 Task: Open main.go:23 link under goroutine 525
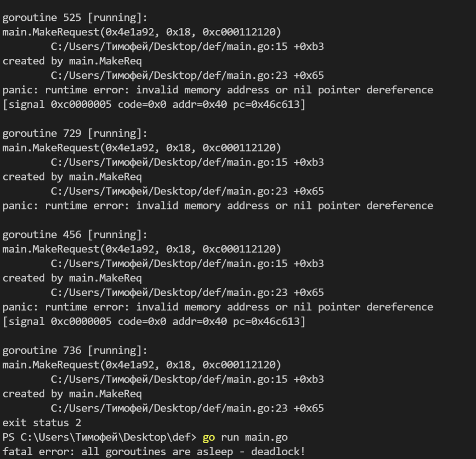169,75
